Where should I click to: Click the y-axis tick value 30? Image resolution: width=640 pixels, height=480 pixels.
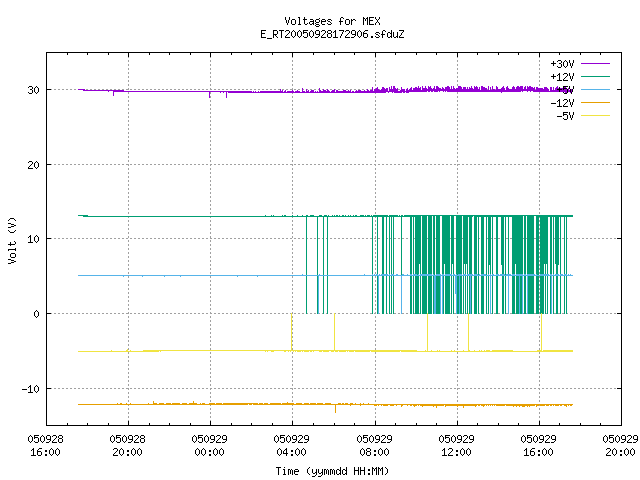(x=34, y=90)
